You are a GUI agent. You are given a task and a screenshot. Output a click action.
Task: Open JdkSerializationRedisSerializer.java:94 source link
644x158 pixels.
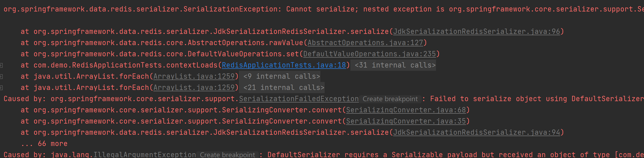(476, 132)
